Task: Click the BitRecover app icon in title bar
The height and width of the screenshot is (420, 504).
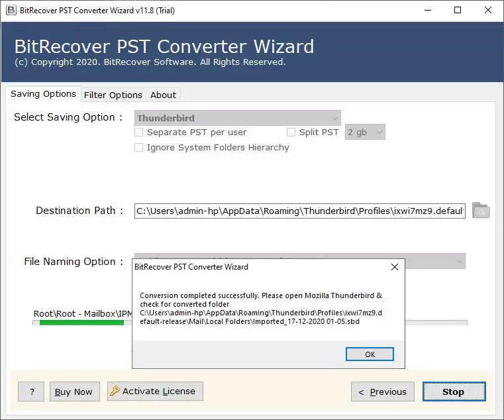Action: 11,11
